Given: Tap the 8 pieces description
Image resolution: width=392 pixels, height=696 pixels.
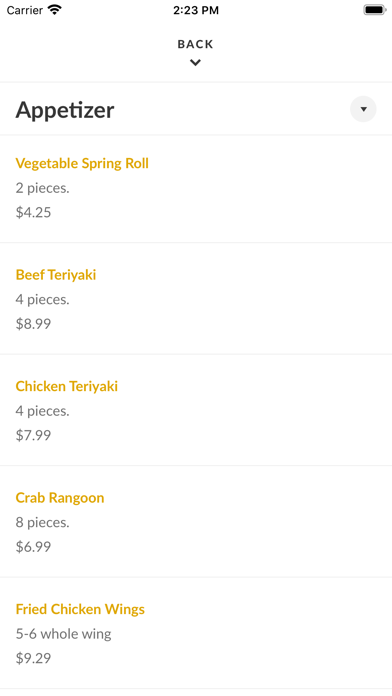Looking at the screenshot, I should click(x=43, y=522).
